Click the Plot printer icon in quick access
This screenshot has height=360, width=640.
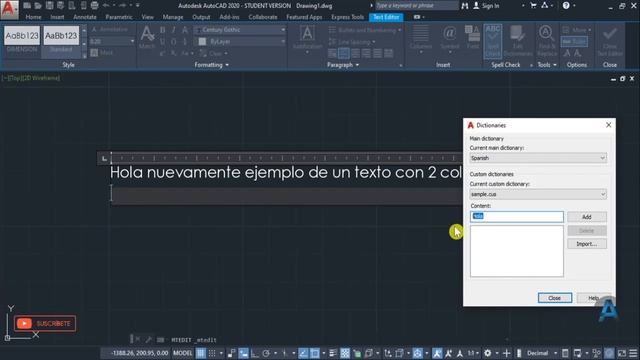[x=94, y=5]
